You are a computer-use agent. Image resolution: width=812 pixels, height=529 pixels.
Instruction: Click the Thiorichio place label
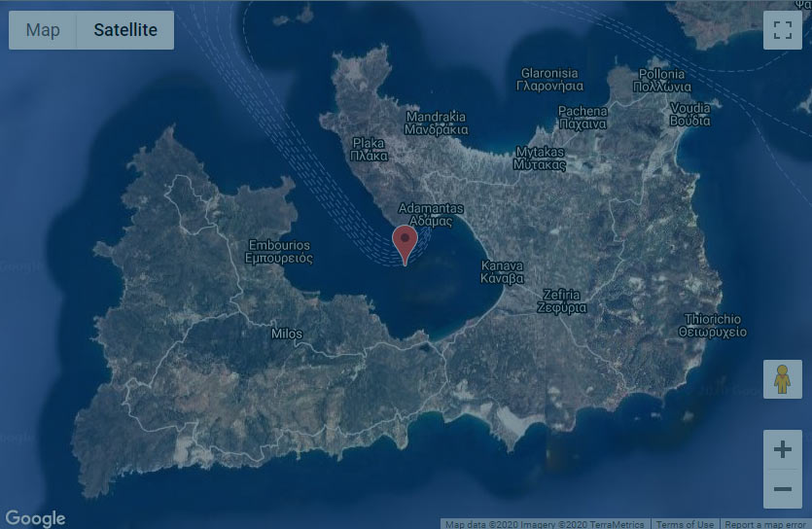[x=713, y=325]
